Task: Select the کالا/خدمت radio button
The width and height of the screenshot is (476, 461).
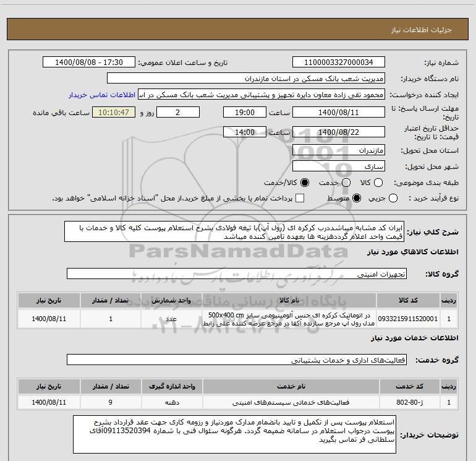Action: [305, 183]
